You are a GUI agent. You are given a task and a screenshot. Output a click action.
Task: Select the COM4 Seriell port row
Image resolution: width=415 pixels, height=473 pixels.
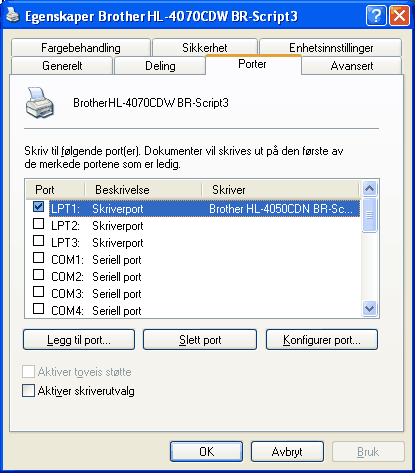193,311
